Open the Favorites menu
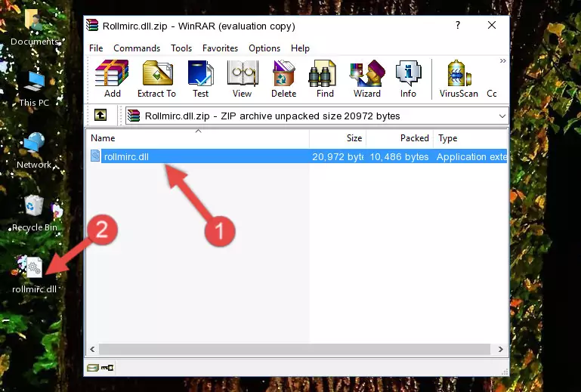 (x=220, y=48)
